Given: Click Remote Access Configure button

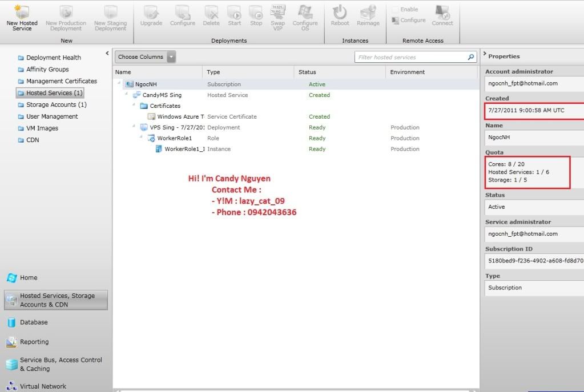Looking at the screenshot, I should pyautogui.click(x=409, y=20).
